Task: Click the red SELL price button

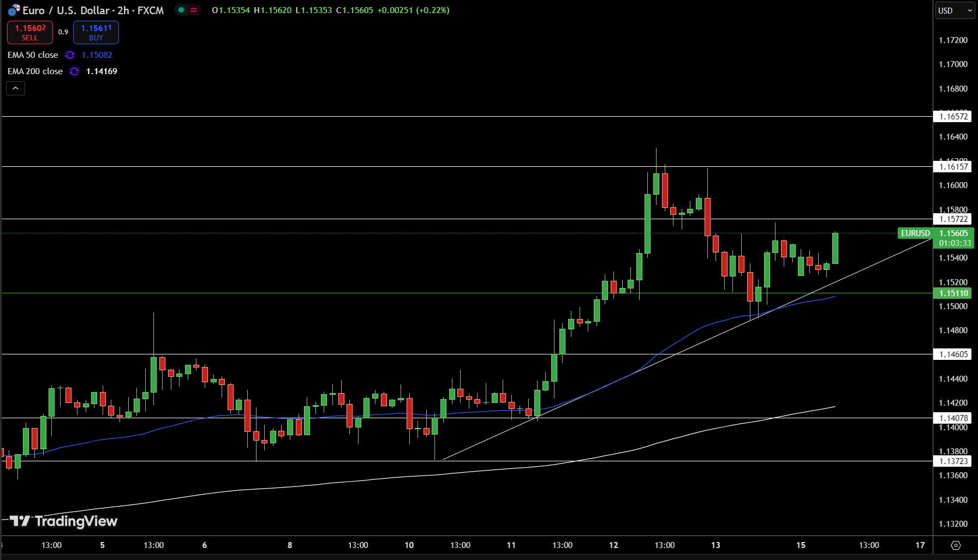Action: [x=30, y=32]
